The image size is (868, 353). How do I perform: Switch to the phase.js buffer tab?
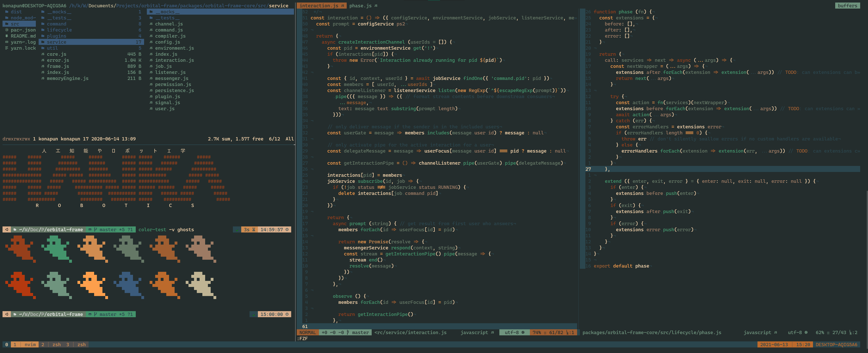360,6
